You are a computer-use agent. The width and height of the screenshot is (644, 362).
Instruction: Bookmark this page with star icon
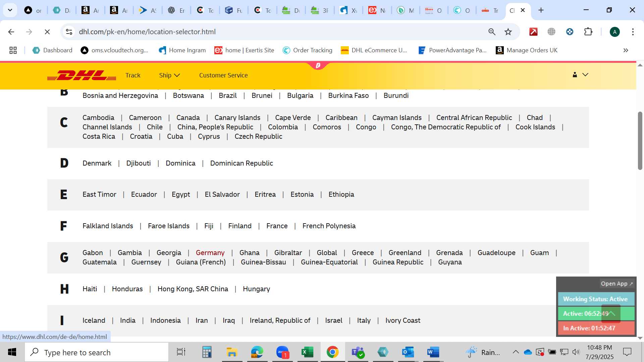(x=508, y=32)
